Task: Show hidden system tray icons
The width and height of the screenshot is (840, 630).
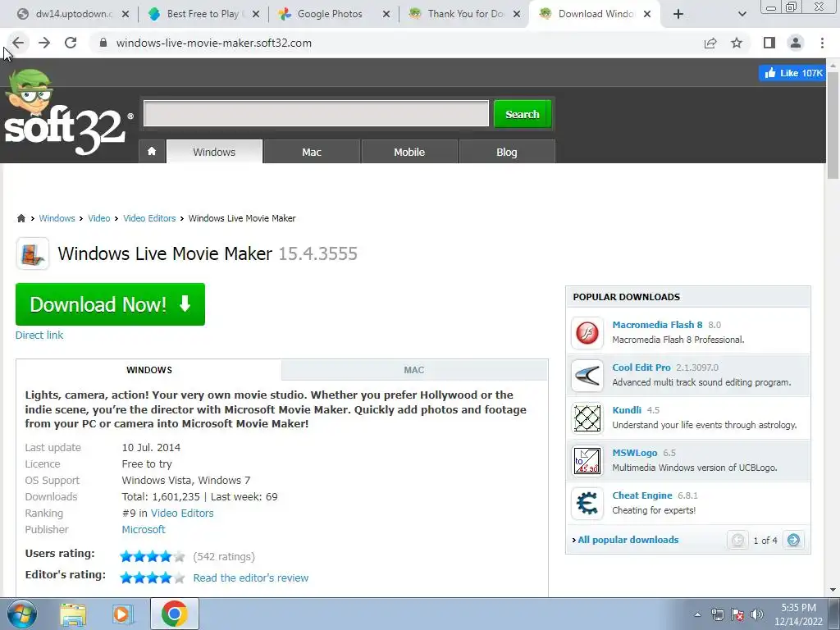Action: point(697,615)
